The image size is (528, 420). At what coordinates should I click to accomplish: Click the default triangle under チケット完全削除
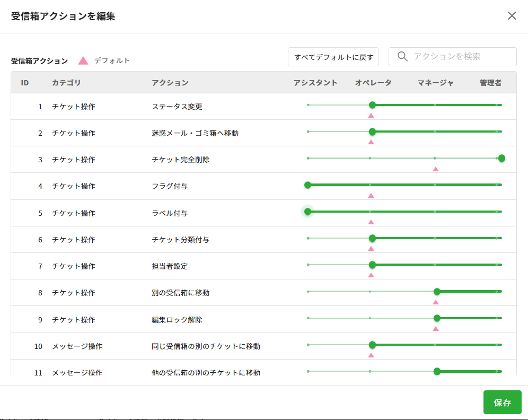click(x=436, y=169)
